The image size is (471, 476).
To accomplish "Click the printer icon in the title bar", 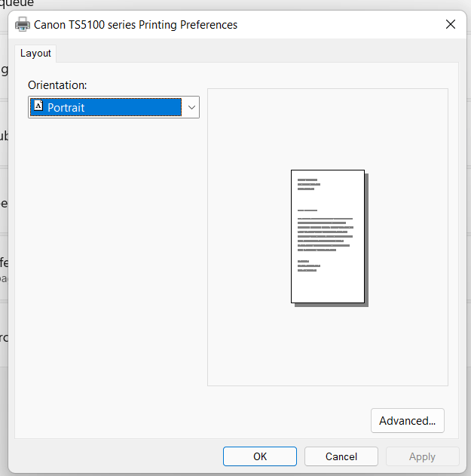I will (x=23, y=25).
